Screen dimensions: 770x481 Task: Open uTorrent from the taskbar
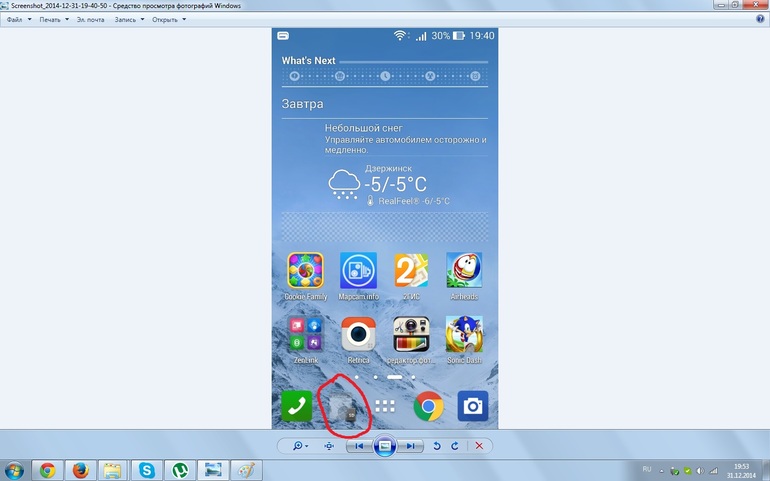(180, 469)
